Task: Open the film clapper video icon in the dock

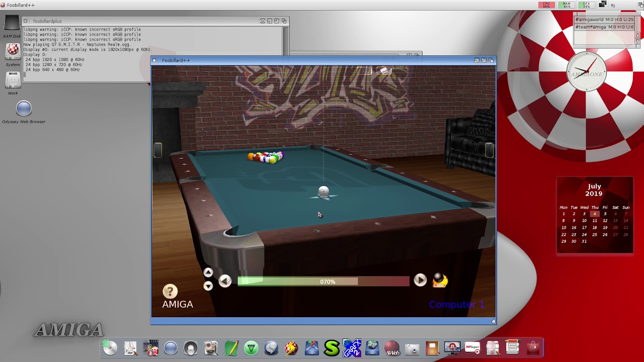Action: tap(151, 348)
